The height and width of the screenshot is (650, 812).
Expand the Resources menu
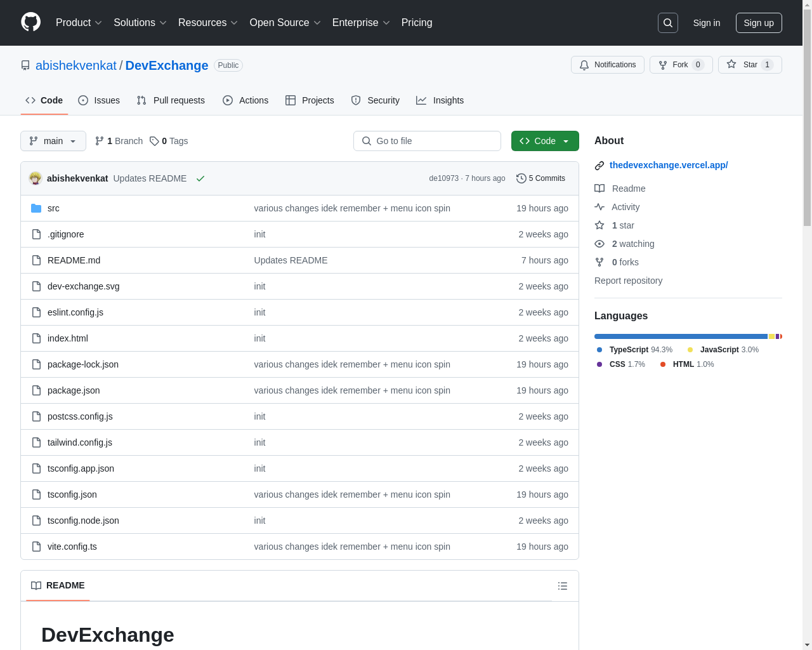208,22
